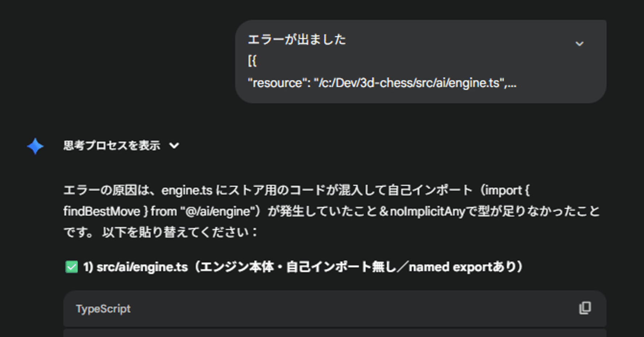Click the エラーが出ました message text
Viewport: 644px width, 337px height.
click(297, 39)
